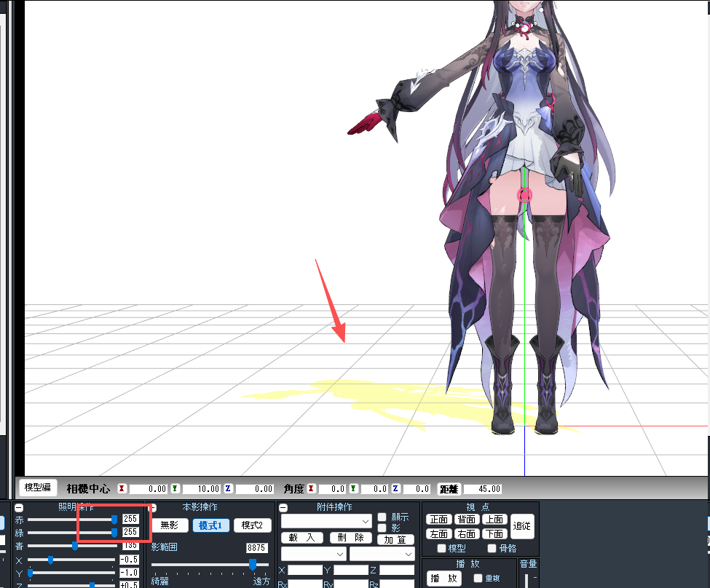The image size is (710, 588).
Task: Click the 影範囲 slider handle
Action: click(253, 564)
